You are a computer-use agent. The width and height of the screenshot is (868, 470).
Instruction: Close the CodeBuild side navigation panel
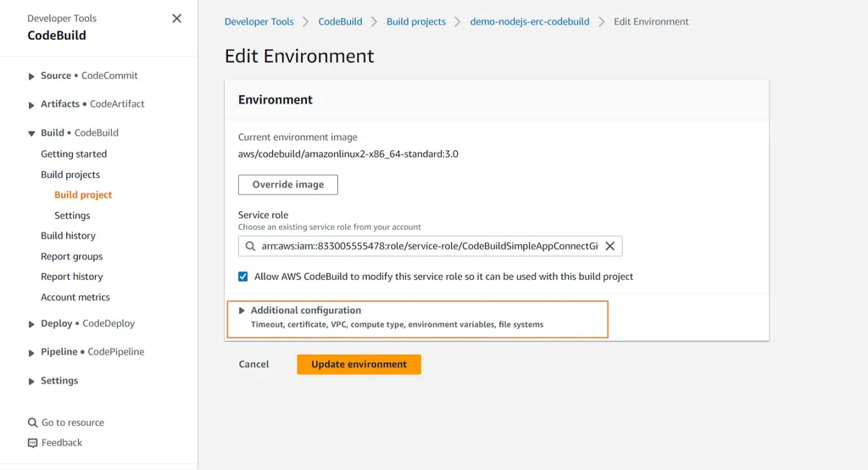176,19
